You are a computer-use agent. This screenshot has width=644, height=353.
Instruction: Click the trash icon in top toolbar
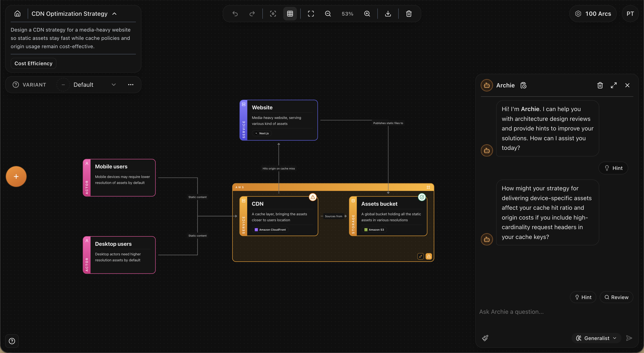[x=409, y=13]
